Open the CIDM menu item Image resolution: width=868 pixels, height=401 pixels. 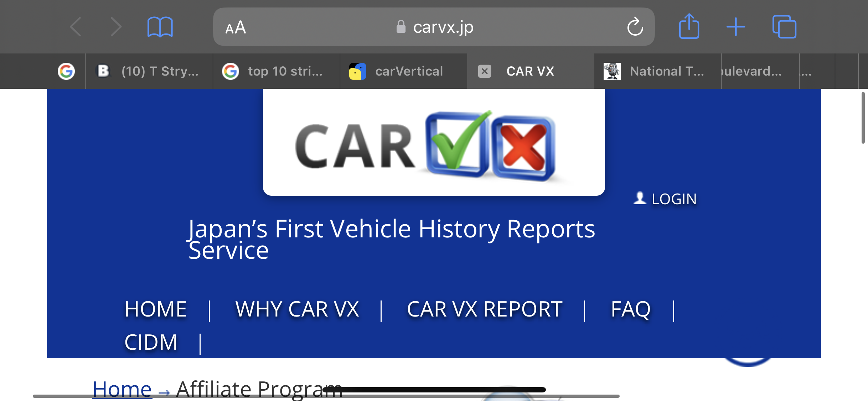(x=151, y=342)
